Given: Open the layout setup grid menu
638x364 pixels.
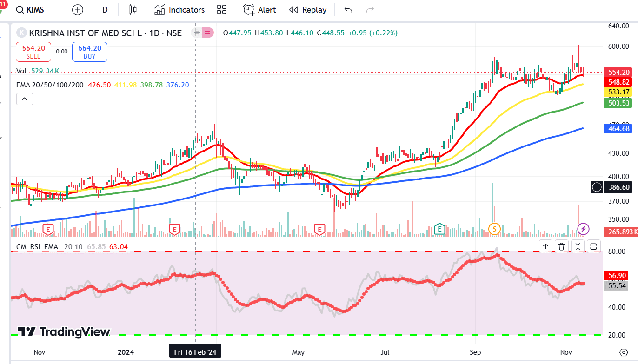Looking at the screenshot, I should [x=221, y=10].
